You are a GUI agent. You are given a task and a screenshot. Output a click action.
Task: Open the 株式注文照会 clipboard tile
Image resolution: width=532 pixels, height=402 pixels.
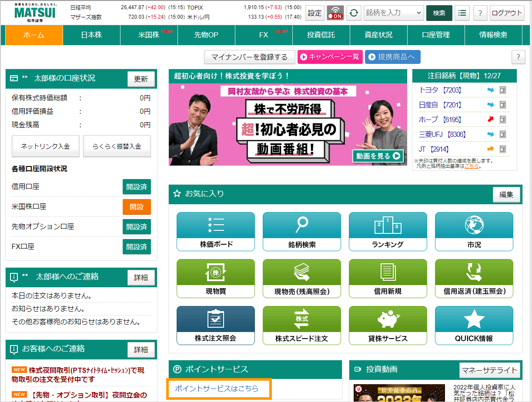click(216, 326)
